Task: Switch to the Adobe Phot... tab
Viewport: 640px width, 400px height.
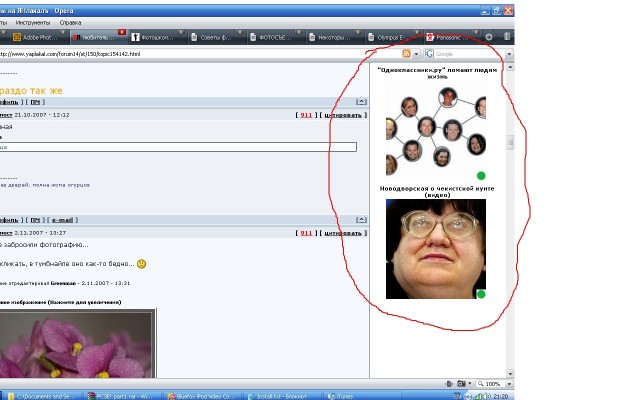Action: coord(40,37)
